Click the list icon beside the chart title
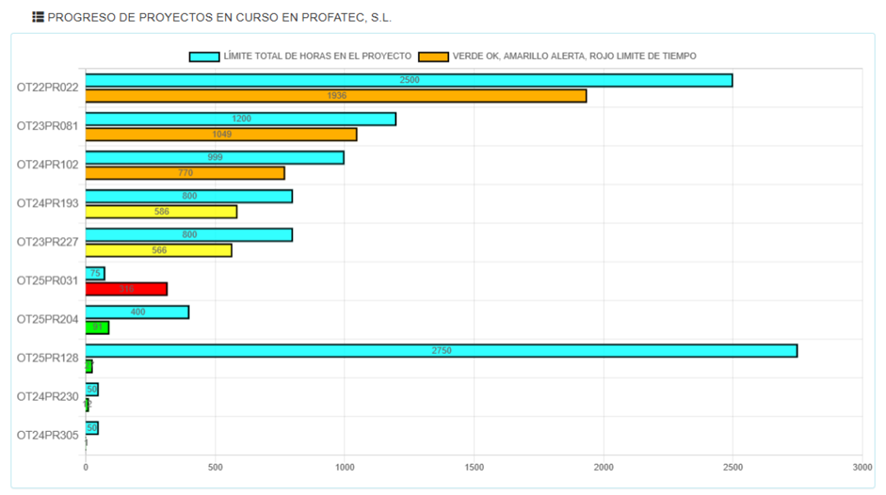This screenshot has height=495, width=886. 38,18
